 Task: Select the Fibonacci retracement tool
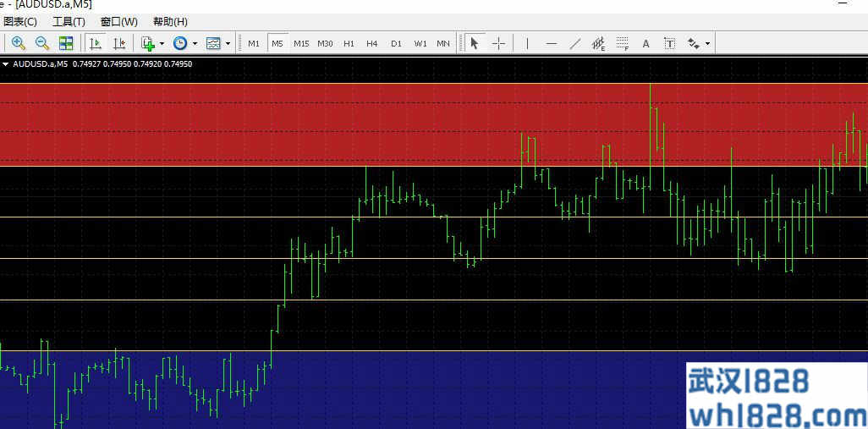point(622,43)
